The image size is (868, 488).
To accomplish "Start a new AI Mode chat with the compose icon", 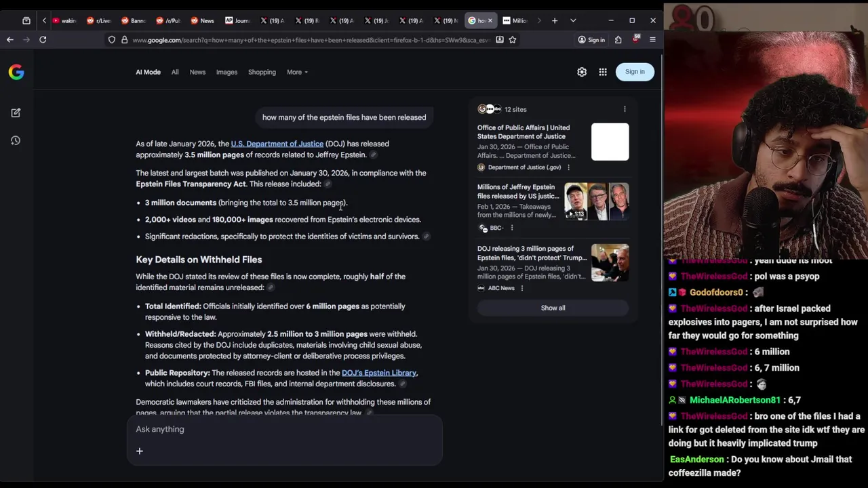I will pyautogui.click(x=16, y=113).
